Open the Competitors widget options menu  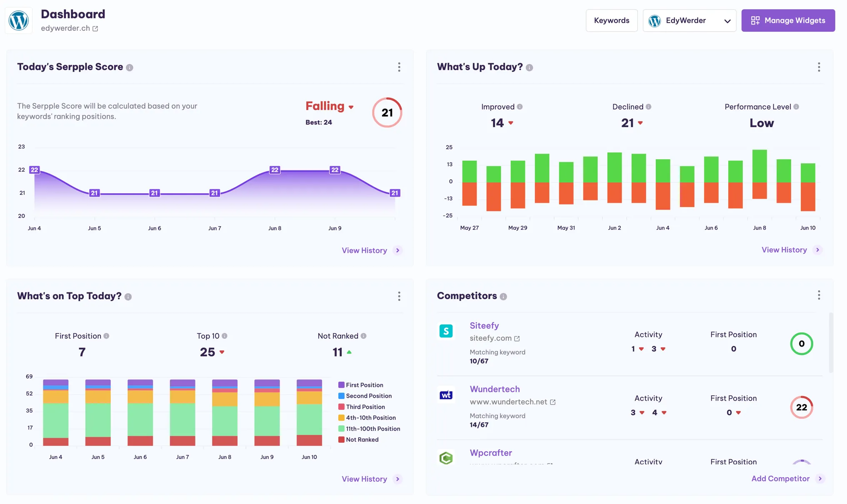819,295
